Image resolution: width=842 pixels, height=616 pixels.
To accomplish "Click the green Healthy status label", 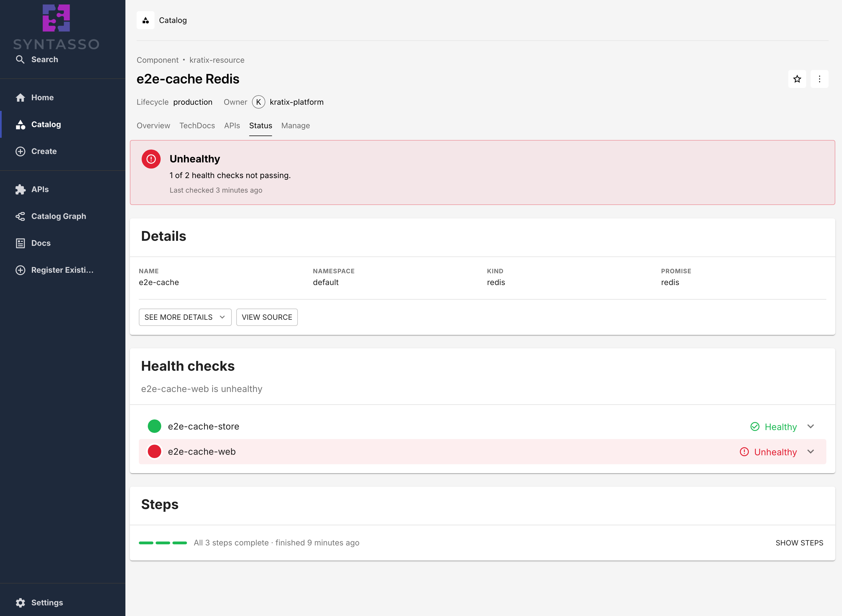I will pos(780,427).
